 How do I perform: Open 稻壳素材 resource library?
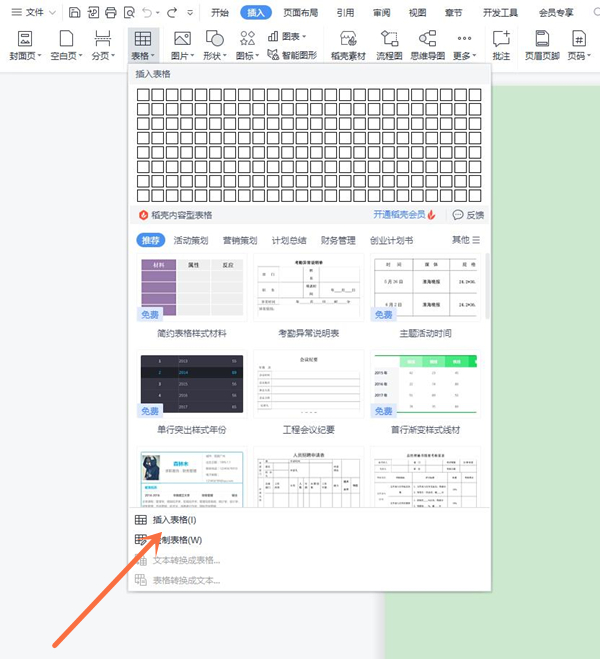coord(348,45)
